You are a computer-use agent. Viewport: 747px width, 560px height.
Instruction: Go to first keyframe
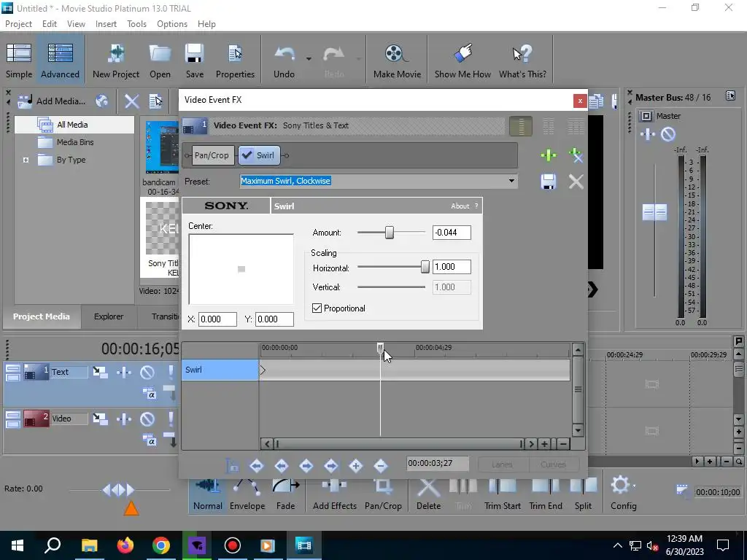click(x=257, y=466)
